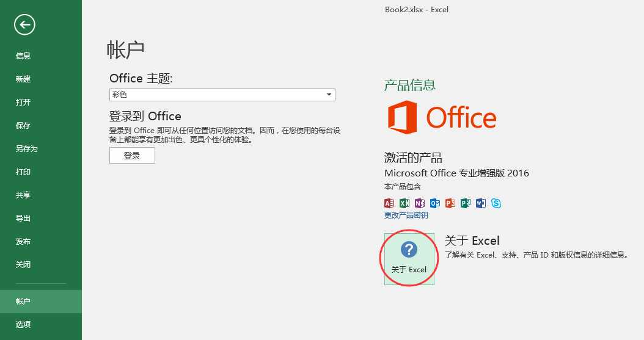This screenshot has height=340, width=644.
Task: Click the Outlook app icon
Action: coord(435,203)
